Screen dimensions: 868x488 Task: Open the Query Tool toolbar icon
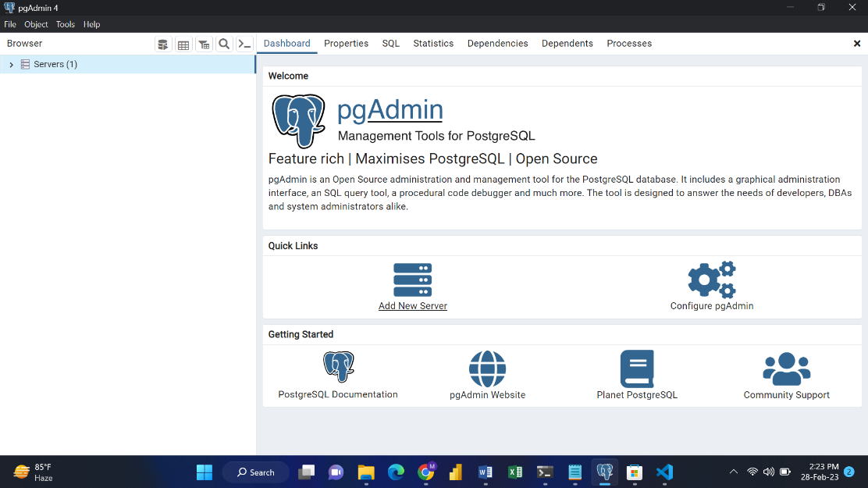click(x=162, y=45)
